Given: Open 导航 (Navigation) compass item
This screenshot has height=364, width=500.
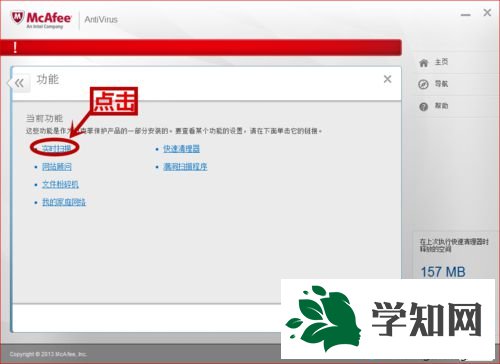Looking at the screenshot, I should pos(433,84).
